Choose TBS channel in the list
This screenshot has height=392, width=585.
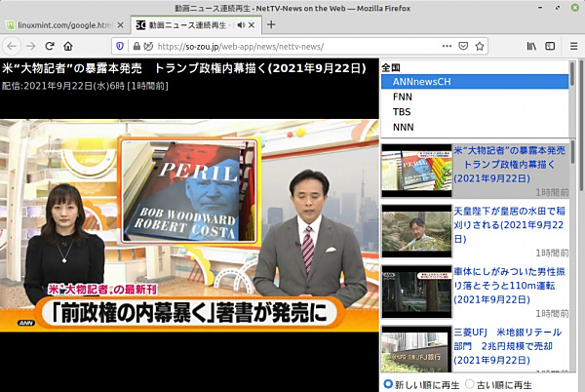tap(475, 112)
